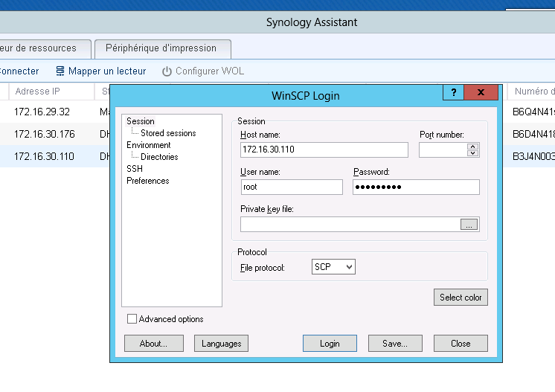This screenshot has height=392, width=555.
Task: Click the Password input field
Action: [x=416, y=187]
